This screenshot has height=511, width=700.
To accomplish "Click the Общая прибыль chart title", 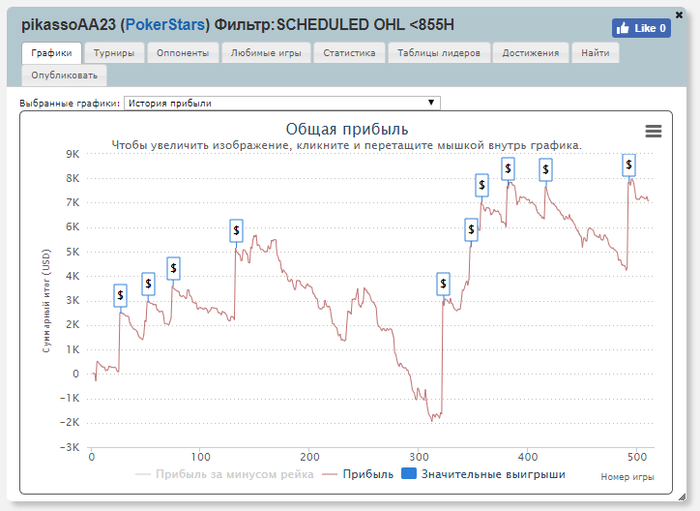I will (347, 129).
